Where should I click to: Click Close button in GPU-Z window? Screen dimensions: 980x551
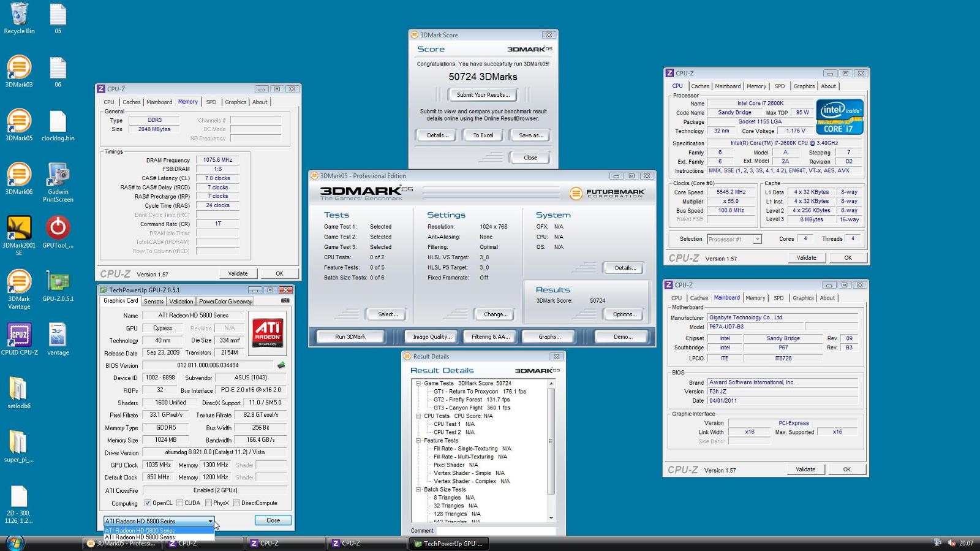273,520
